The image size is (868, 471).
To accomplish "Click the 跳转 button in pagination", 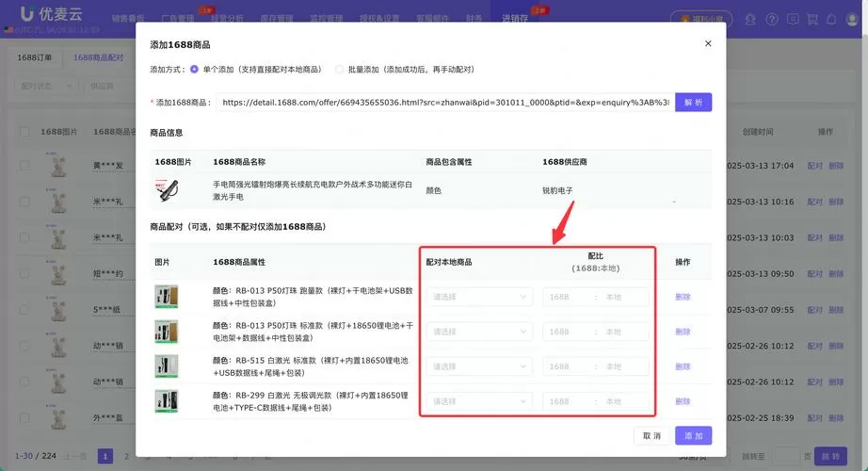I will coord(831,456).
